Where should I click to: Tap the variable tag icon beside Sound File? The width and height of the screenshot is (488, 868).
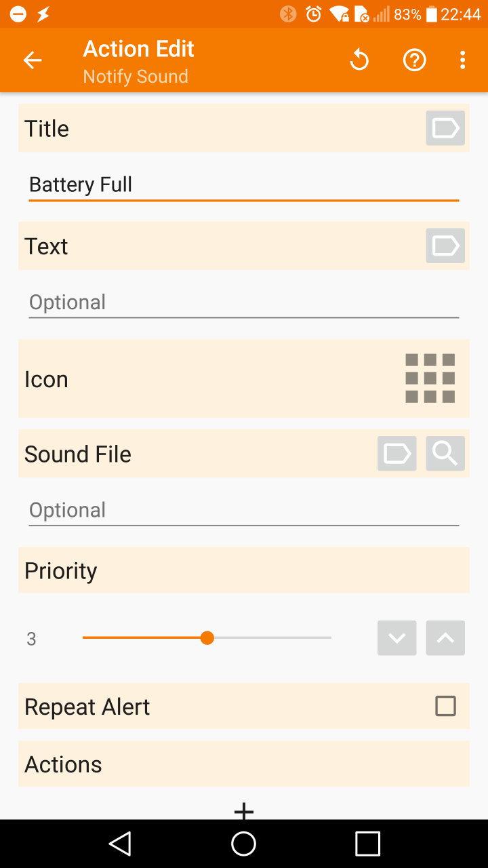point(396,454)
